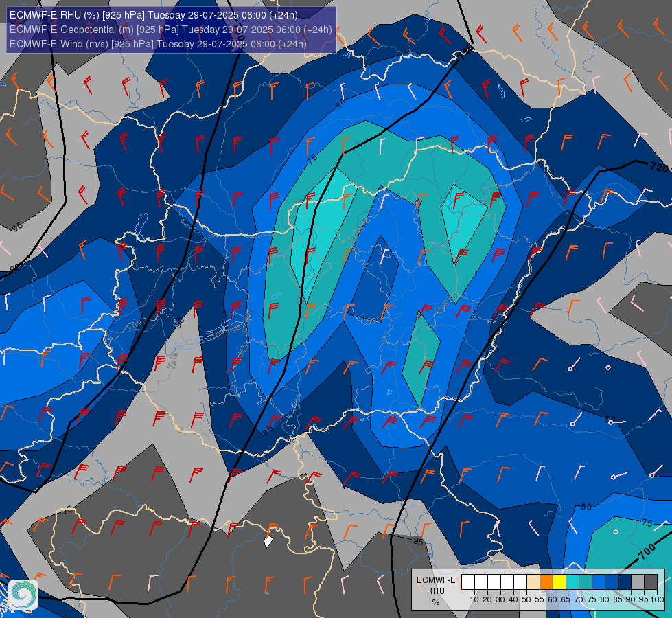Screen dimensions: 672x618
Task: Select the ECMWF-E Wind (m/s) title line
Action: 158,44
